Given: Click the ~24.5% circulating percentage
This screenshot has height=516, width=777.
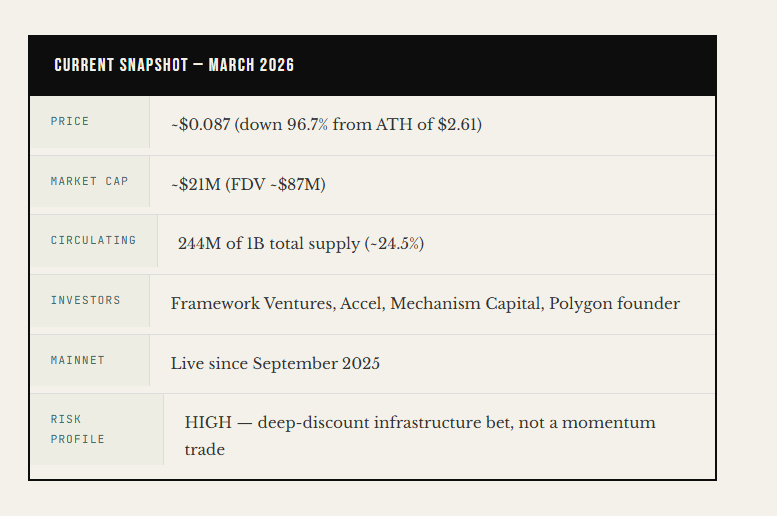Looking at the screenshot, I should click(x=394, y=243).
